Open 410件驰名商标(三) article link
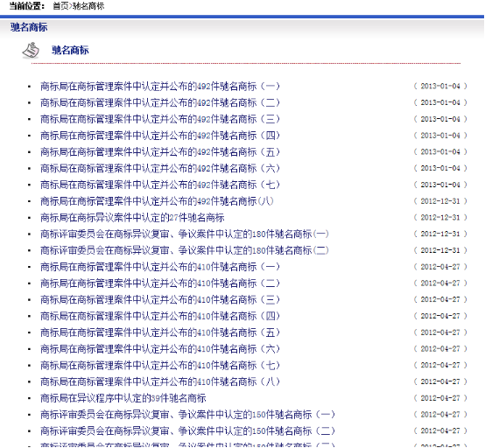This screenshot has width=485, height=448. pyautogui.click(x=160, y=299)
